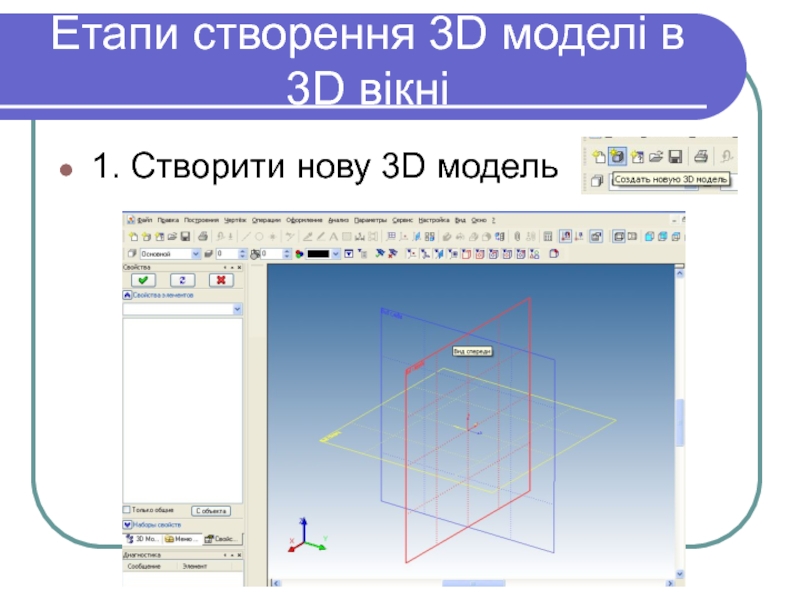Expand the Наборы свойств section
Viewport: 800px width, 600px height.
(127, 524)
